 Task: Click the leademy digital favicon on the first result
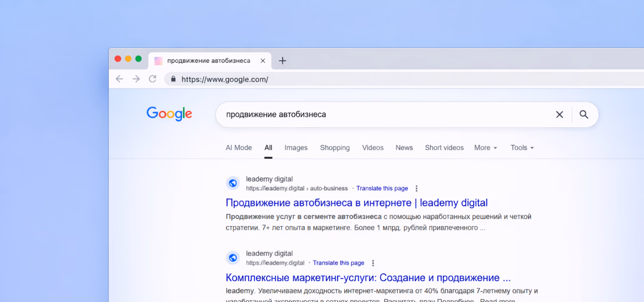point(232,183)
